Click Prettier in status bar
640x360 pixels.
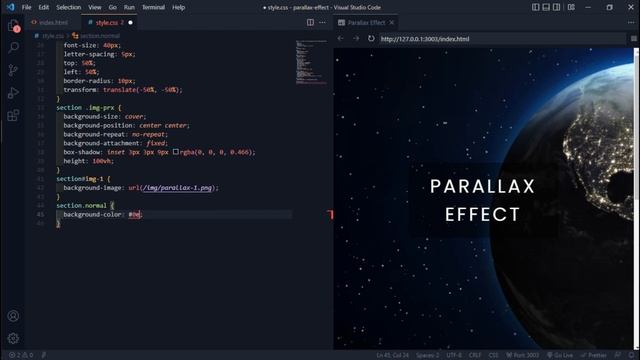pos(593,355)
